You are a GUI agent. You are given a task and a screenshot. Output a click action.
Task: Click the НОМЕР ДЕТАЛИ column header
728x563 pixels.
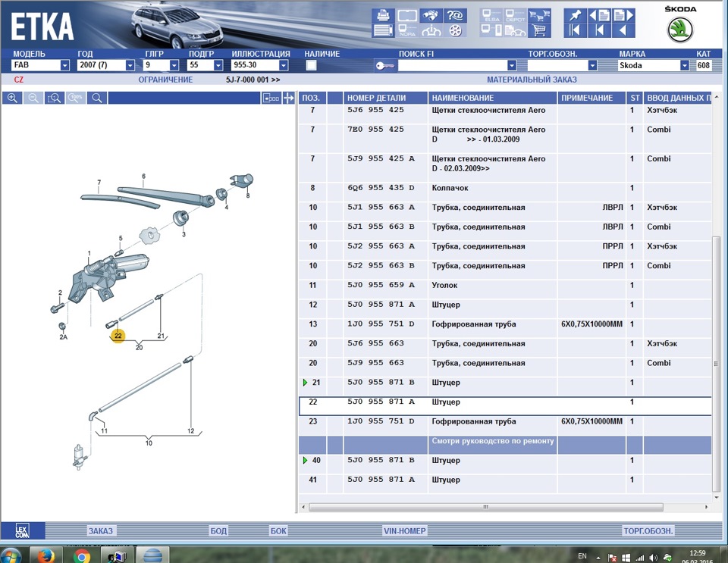pyautogui.click(x=385, y=98)
